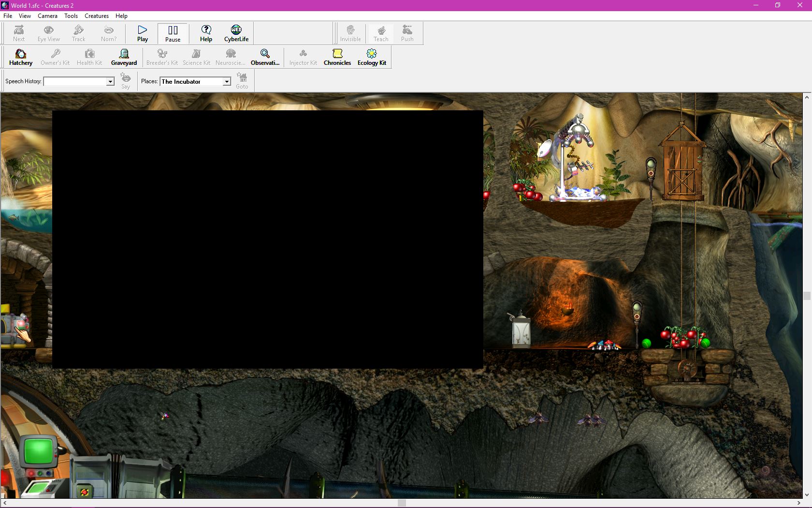
Task: Open the Hatchery kit
Action: pyautogui.click(x=21, y=57)
